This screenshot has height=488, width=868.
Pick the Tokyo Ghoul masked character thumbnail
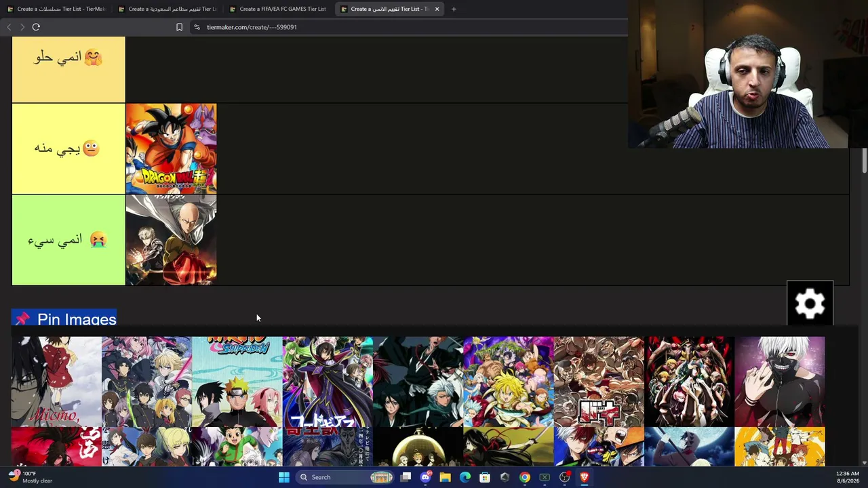[x=780, y=381]
